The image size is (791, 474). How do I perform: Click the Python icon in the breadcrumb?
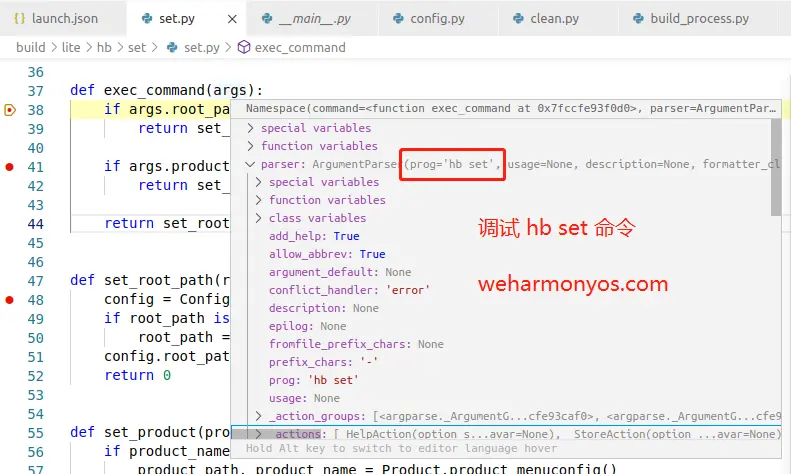172,47
